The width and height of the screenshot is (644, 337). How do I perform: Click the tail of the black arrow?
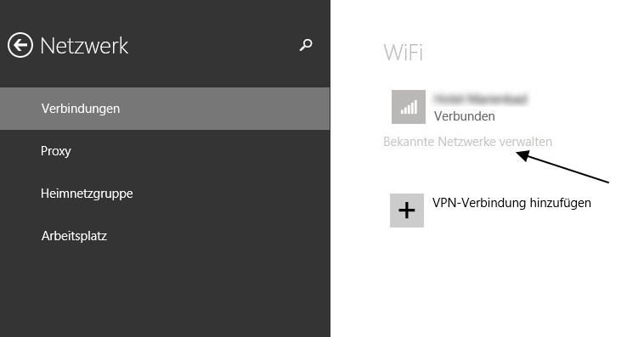pos(607,182)
